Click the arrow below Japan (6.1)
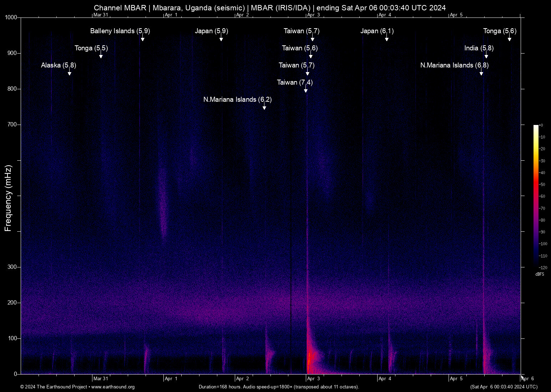The height and width of the screenshot is (392, 551). [x=387, y=39]
